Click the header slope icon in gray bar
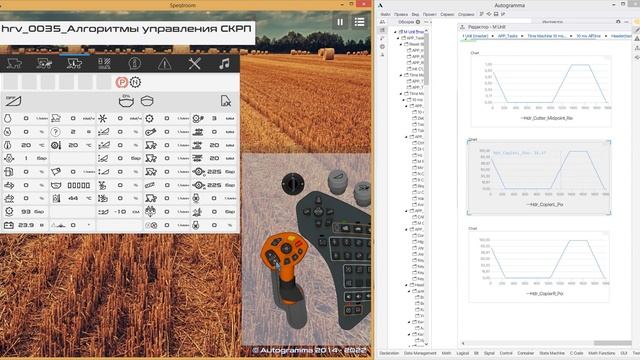The image size is (640, 360). pyautogui.click(x=13, y=101)
